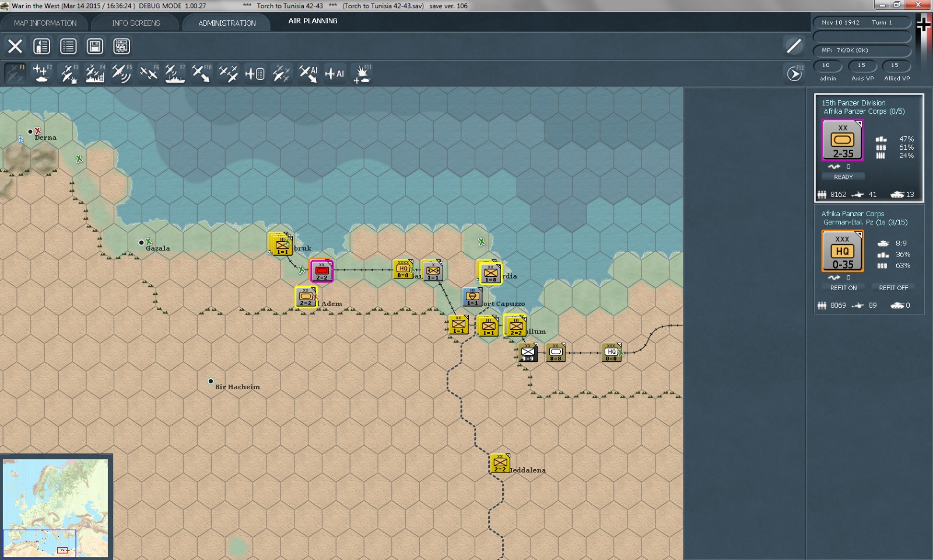Switch to the ADMINISTRATION tab
The width and height of the screenshot is (933, 560).
pyautogui.click(x=227, y=23)
